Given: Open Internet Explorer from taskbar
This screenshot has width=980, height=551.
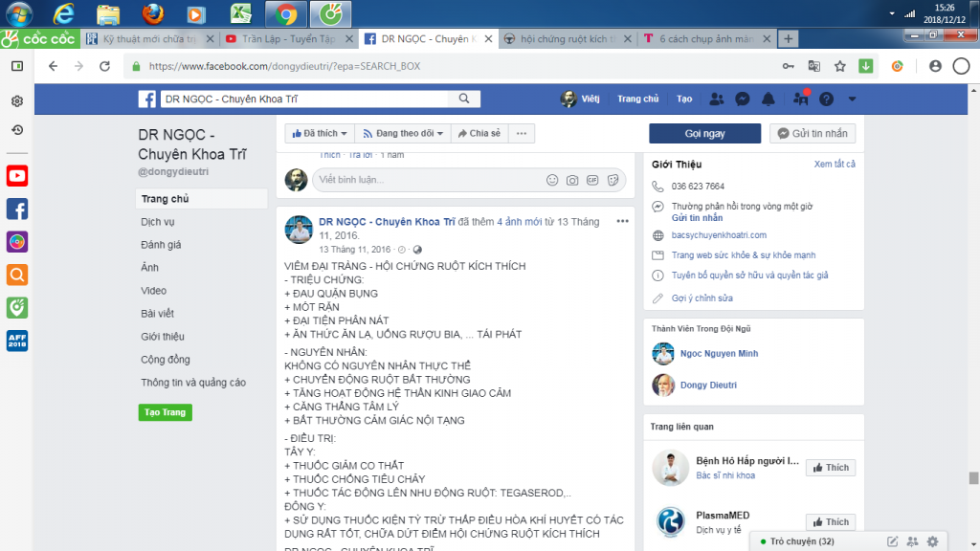Looking at the screenshot, I should 63,13.
